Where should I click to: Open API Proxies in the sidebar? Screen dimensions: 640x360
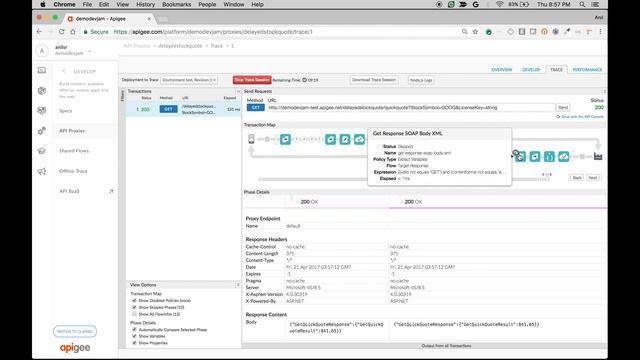[72, 131]
